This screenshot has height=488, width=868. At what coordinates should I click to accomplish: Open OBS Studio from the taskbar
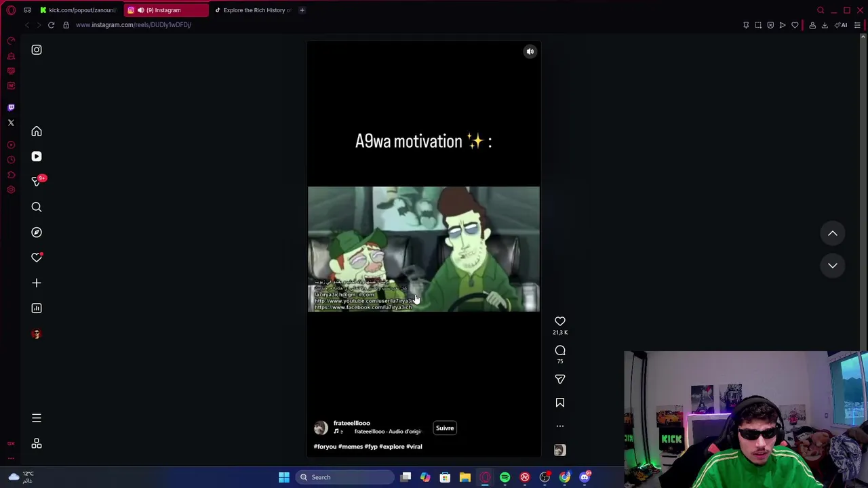coord(545,477)
